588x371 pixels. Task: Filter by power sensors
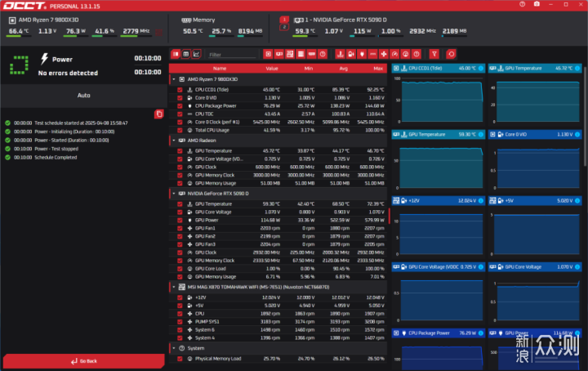[362, 55]
